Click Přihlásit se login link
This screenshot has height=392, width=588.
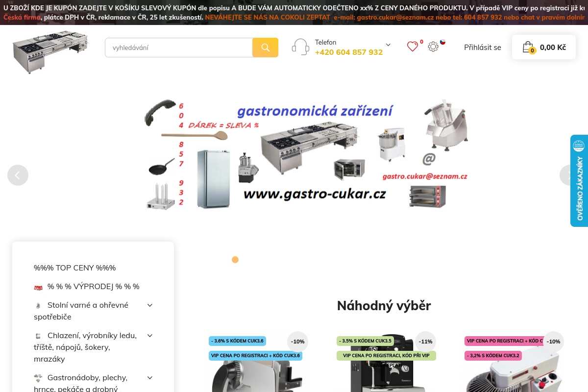[x=483, y=48]
